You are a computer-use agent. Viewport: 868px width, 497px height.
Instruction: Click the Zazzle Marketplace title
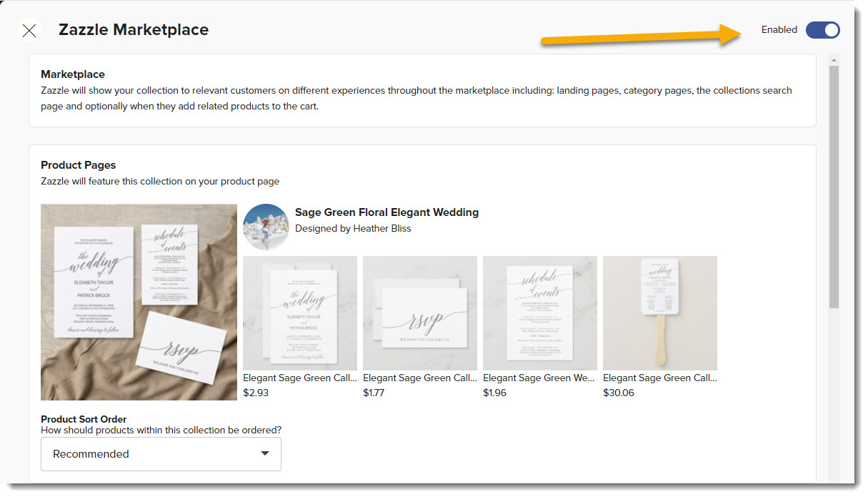click(134, 30)
